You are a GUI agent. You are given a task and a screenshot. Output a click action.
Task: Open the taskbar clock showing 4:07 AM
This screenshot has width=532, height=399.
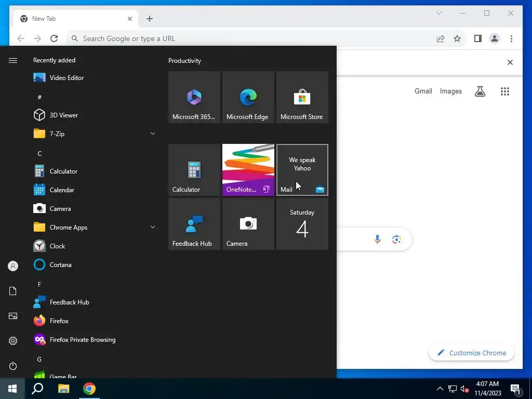click(487, 389)
